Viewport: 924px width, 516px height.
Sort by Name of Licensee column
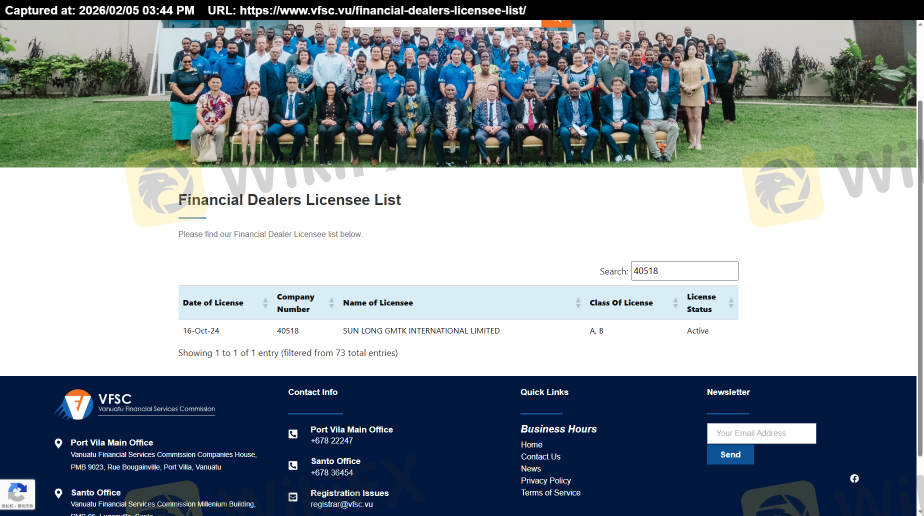click(x=460, y=303)
